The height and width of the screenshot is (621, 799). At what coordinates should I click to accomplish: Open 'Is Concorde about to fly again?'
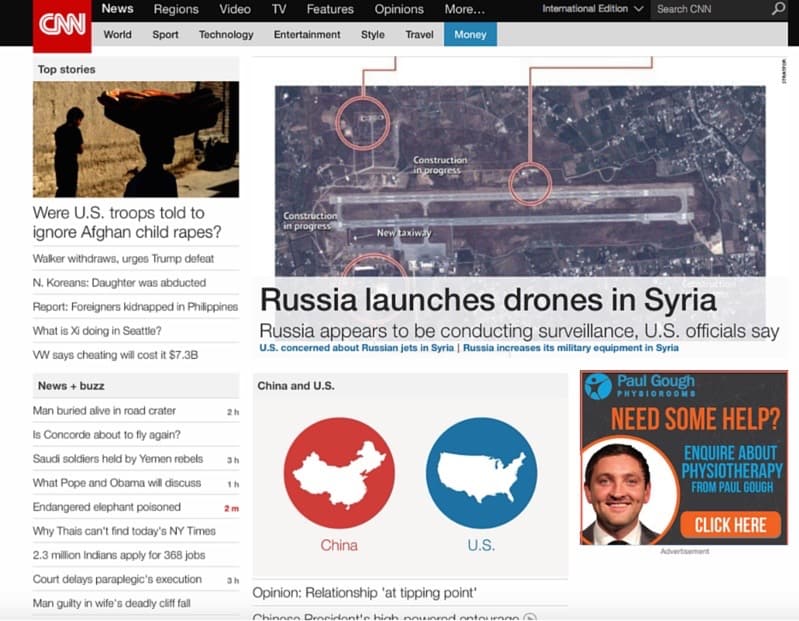[106, 435]
